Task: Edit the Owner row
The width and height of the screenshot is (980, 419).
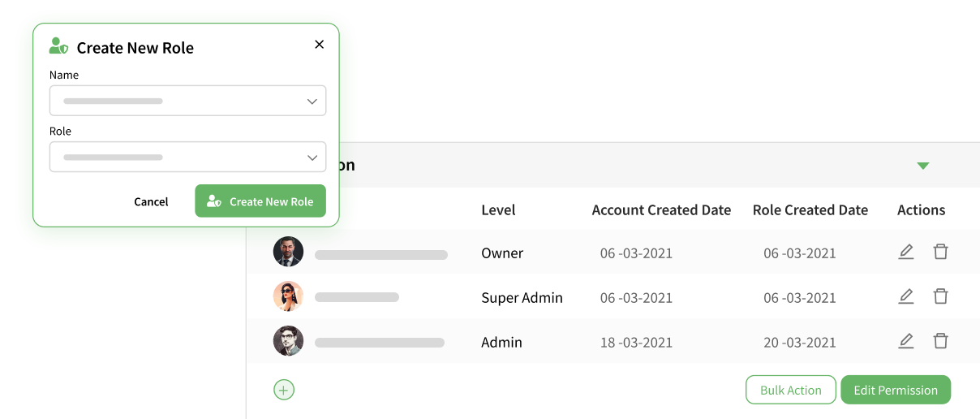Action: (906, 252)
